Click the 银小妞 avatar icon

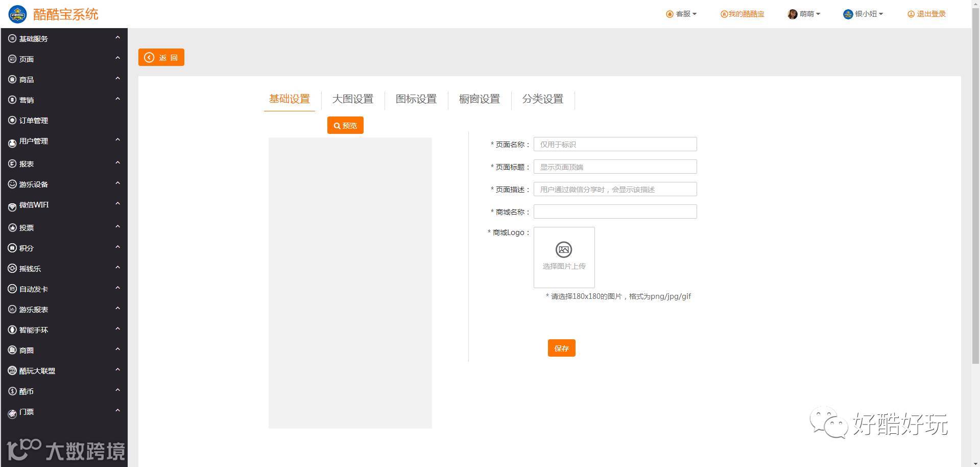(848, 14)
